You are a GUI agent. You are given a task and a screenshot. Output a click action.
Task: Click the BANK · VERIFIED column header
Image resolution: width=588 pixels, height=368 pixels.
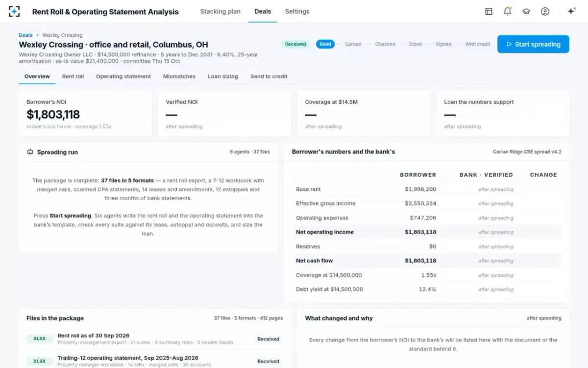coord(486,175)
